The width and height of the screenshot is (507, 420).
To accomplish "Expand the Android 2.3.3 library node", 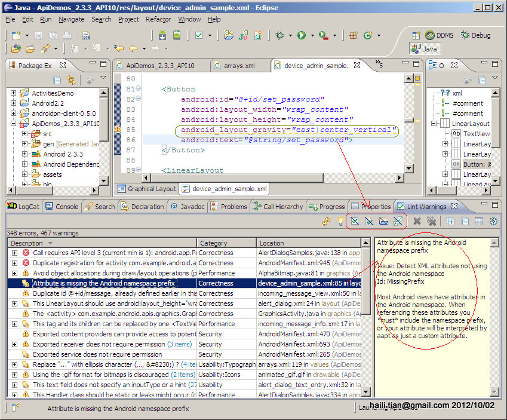I will coord(24,154).
